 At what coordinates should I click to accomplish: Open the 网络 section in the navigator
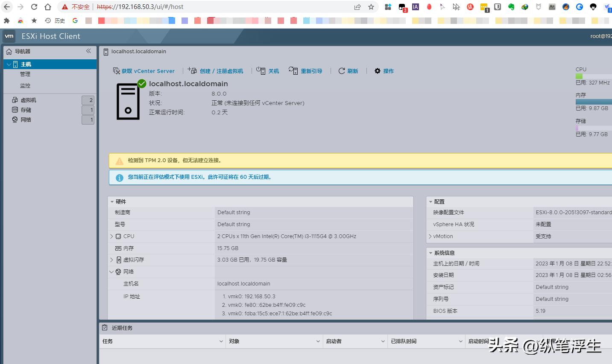(x=25, y=119)
